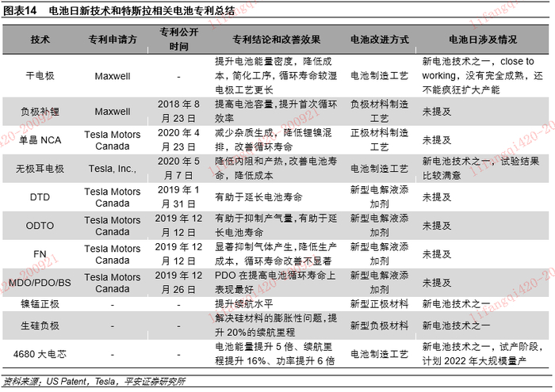
Task: Click the 新型正极材料 cell
Action: click(380, 304)
